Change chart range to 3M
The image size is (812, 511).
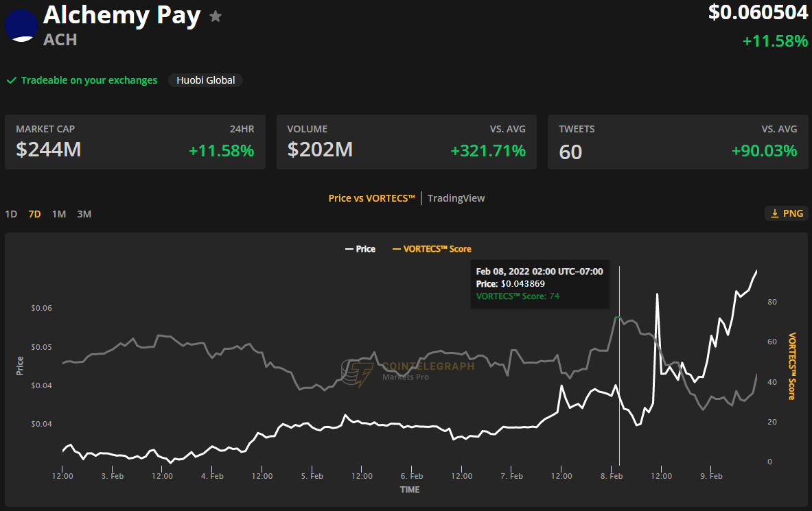click(84, 214)
